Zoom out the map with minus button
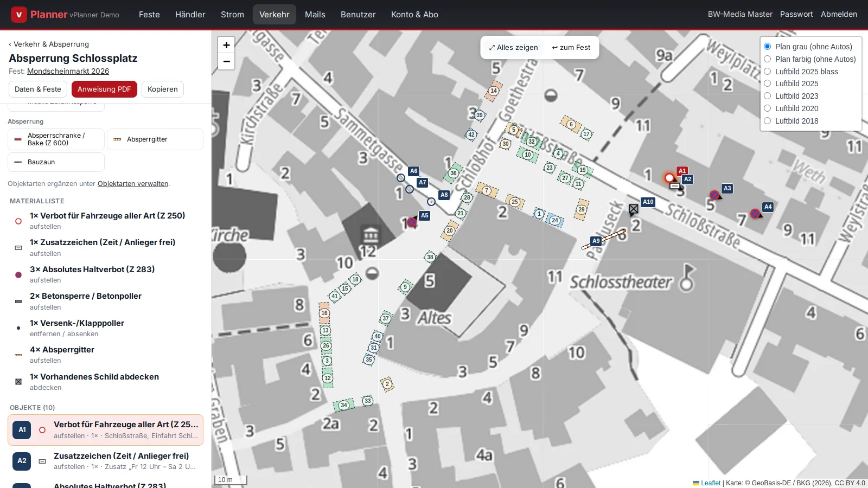This screenshot has height=488, width=868. pyautogui.click(x=226, y=61)
